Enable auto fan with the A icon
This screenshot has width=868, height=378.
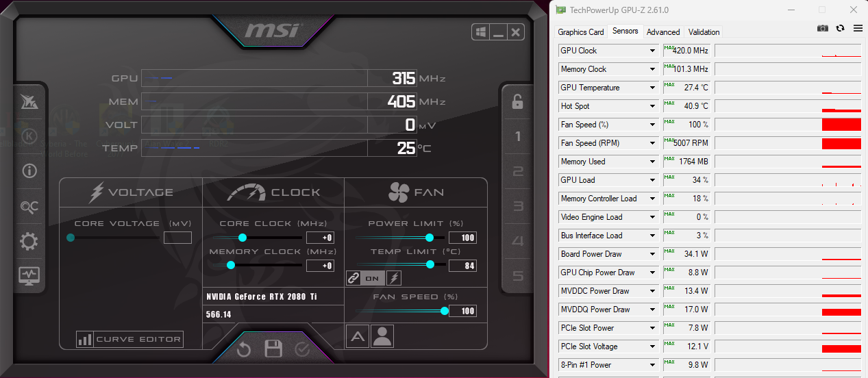358,336
